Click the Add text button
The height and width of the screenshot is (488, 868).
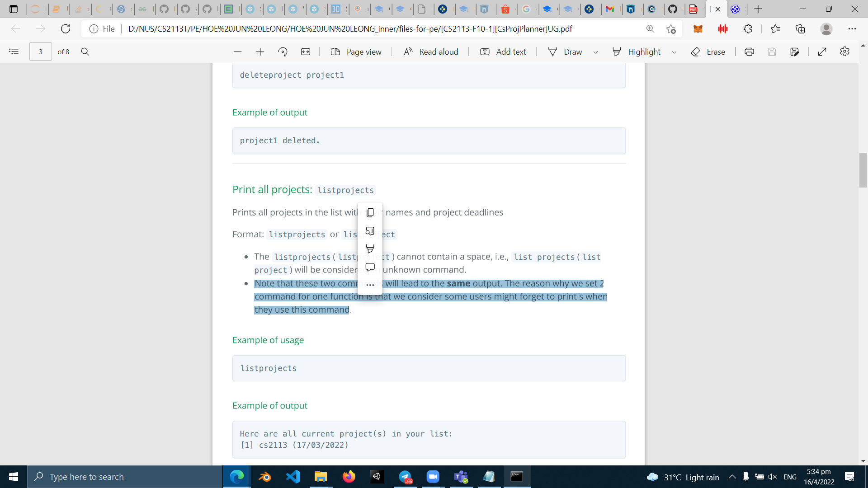pos(503,52)
